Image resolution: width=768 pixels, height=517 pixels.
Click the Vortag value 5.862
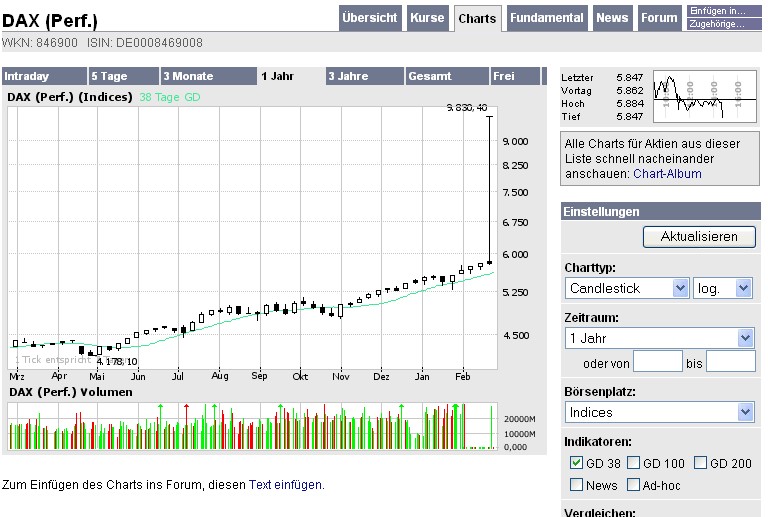(629, 91)
